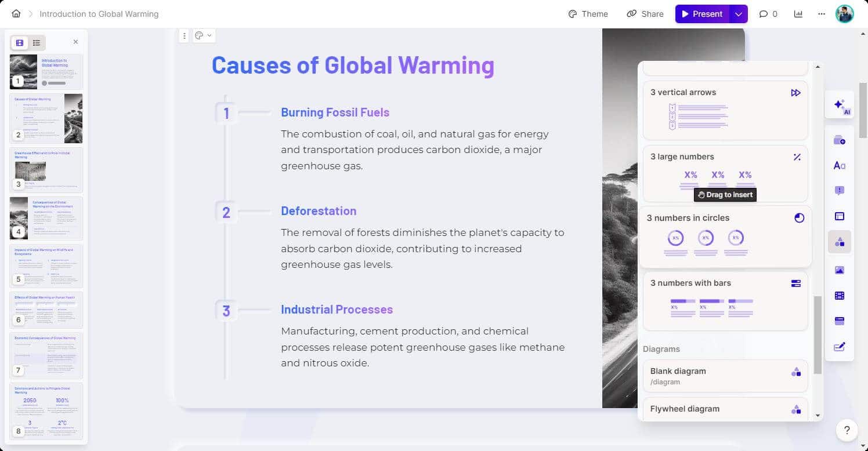Open the forms and buttons panel
The width and height of the screenshot is (868, 451).
click(x=840, y=321)
